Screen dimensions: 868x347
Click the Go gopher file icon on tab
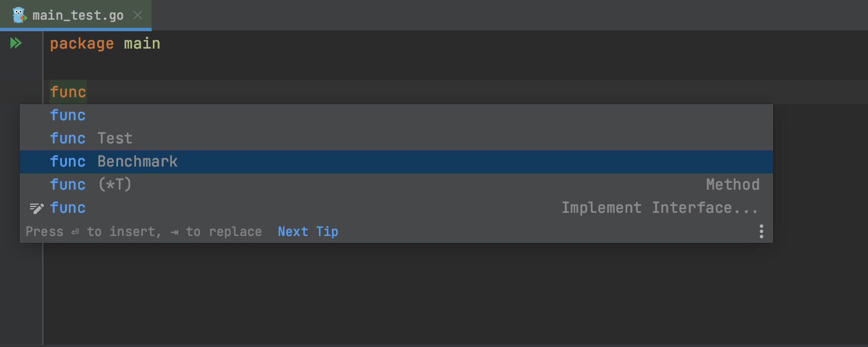(20, 15)
